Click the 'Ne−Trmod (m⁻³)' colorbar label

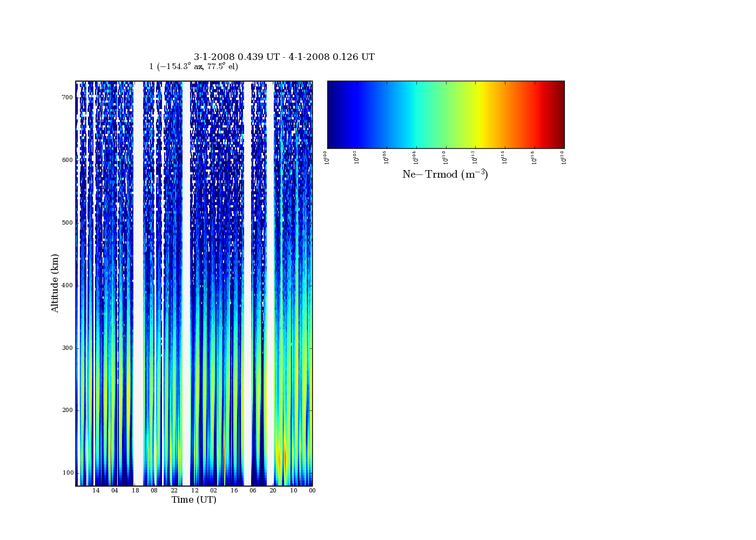click(x=445, y=174)
